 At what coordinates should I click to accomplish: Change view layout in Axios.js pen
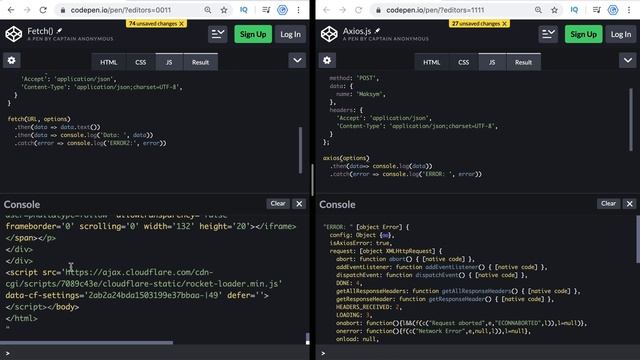click(x=548, y=34)
